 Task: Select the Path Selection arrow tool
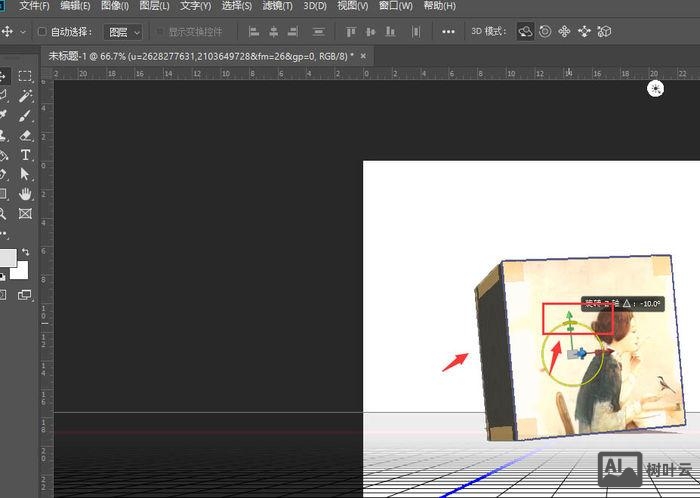pyautogui.click(x=25, y=174)
